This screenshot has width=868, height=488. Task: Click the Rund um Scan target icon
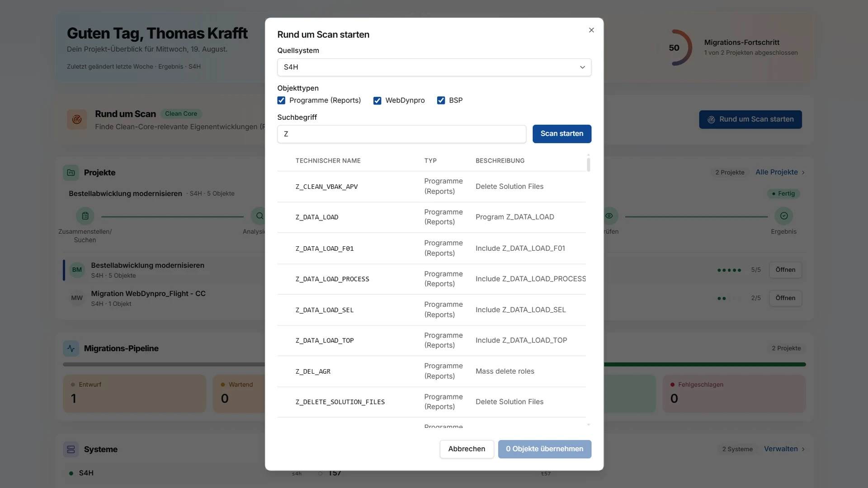77,120
